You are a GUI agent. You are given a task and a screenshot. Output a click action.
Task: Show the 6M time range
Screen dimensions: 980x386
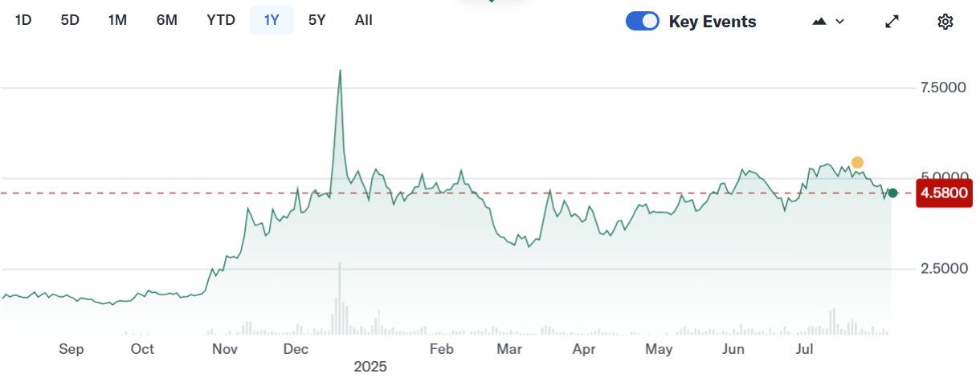coord(166,20)
